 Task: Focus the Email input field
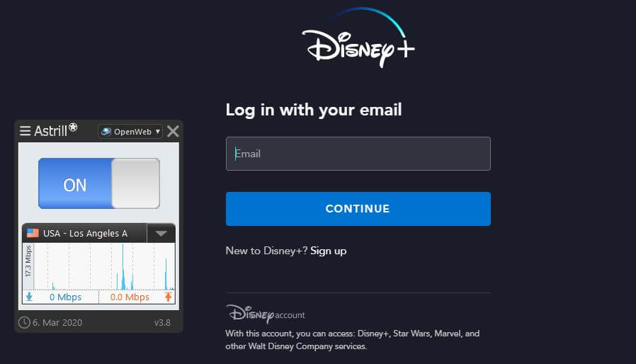358,154
